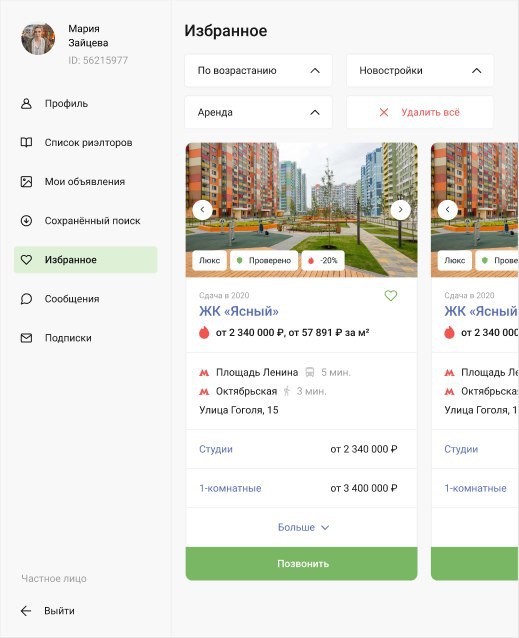Click the Сообщения chat bubble icon

point(26,299)
